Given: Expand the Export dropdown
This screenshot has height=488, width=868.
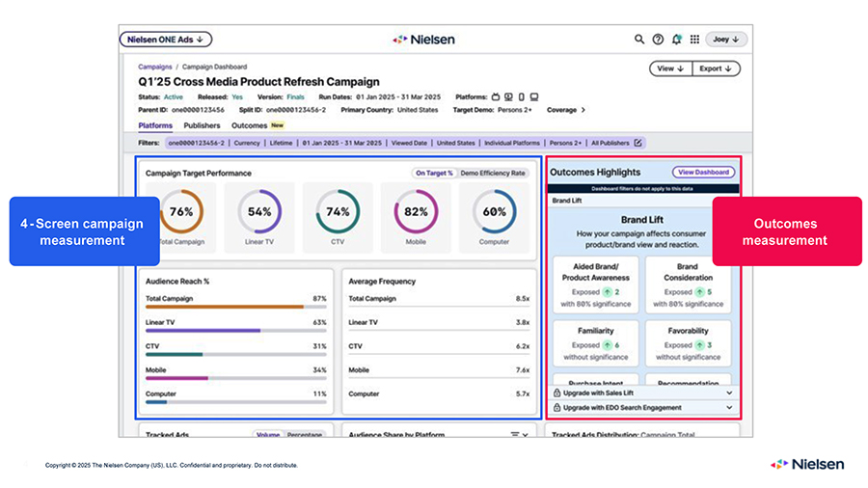Looking at the screenshot, I should tap(715, 68).
